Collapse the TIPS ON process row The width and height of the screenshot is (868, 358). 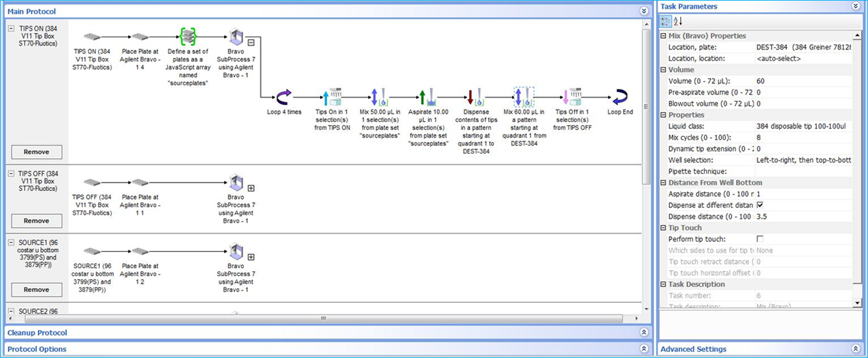pos(11,28)
